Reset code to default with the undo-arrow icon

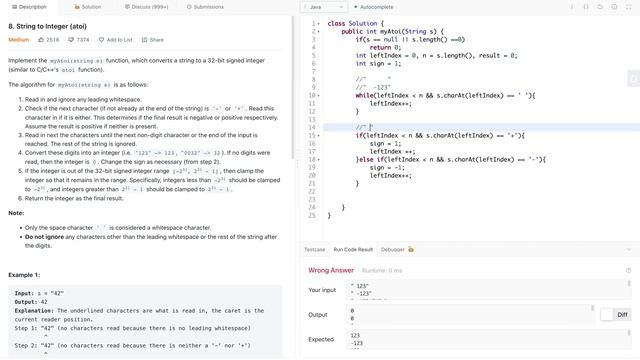tap(600, 7)
